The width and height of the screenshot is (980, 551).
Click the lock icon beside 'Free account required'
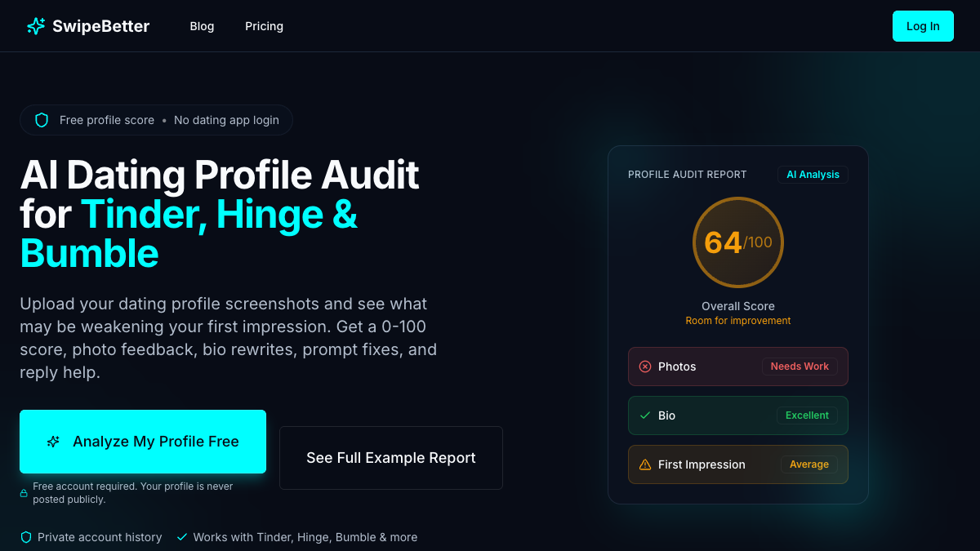point(24,493)
